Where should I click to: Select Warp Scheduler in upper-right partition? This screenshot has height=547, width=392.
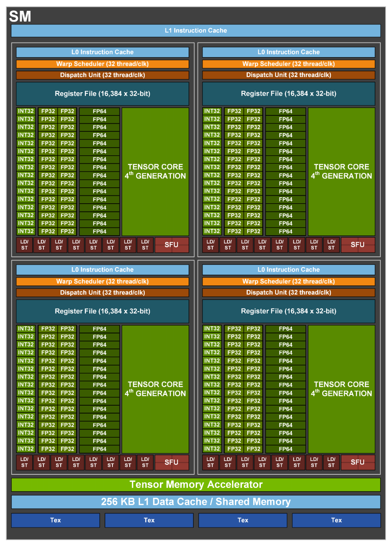(289, 64)
